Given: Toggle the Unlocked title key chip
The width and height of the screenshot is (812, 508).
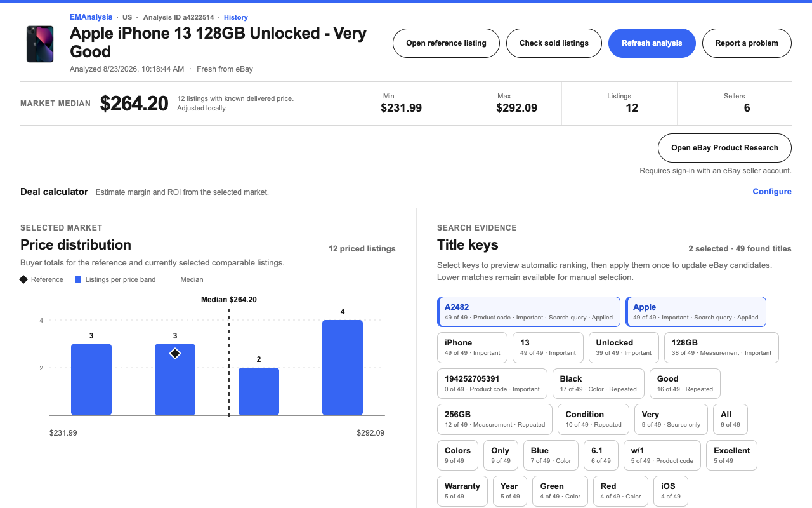Looking at the screenshot, I should pos(624,347).
